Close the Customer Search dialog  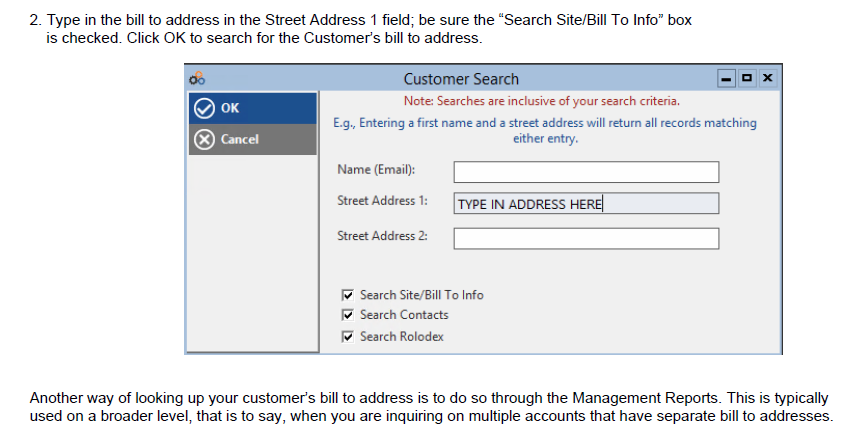(x=767, y=78)
